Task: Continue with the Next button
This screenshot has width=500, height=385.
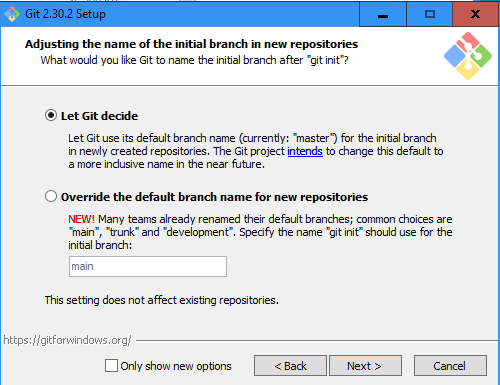Action: [x=365, y=366]
